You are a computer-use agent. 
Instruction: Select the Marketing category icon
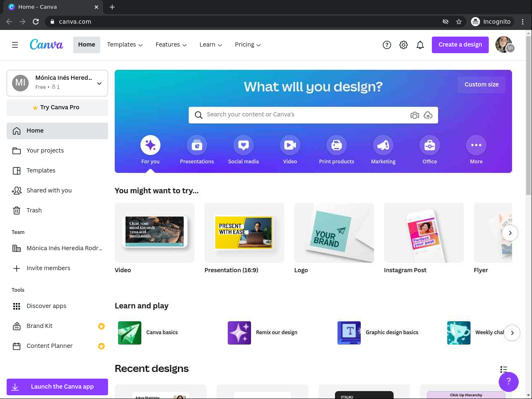click(x=383, y=145)
